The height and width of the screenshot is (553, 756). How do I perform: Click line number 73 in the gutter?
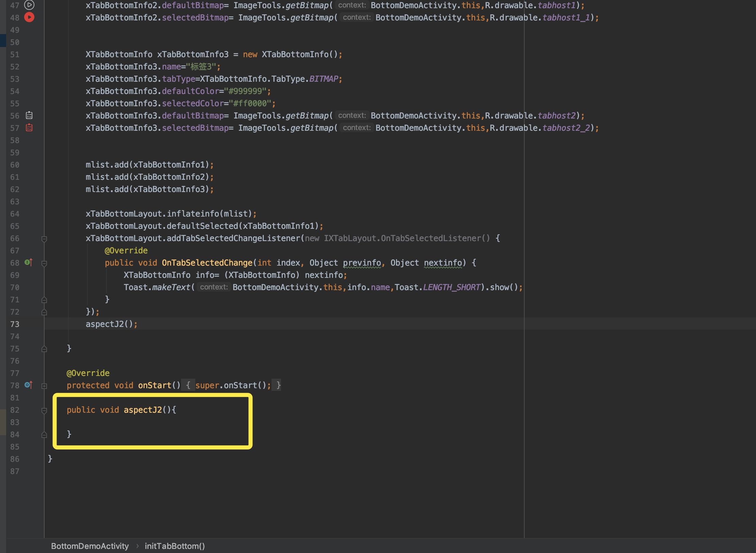pos(15,324)
